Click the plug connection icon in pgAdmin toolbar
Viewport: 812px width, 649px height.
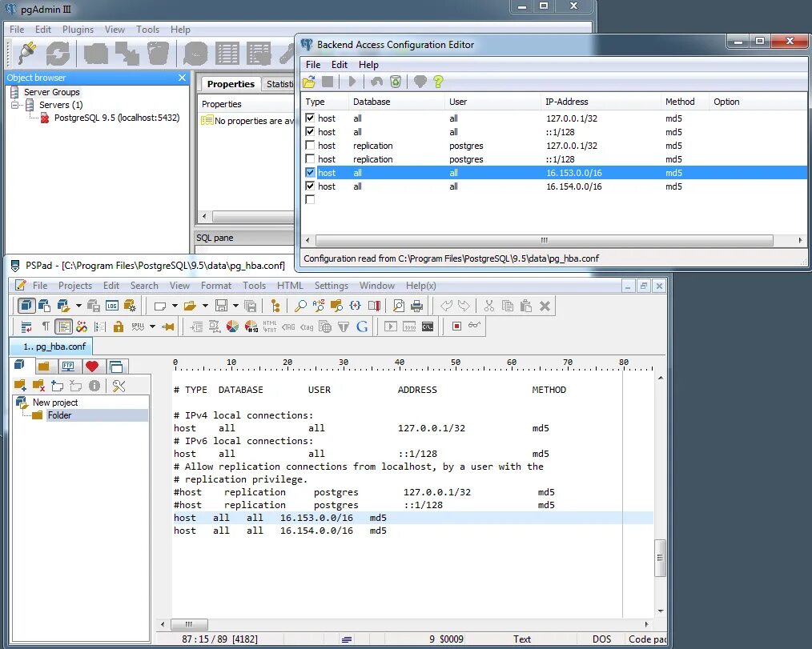tap(27, 53)
